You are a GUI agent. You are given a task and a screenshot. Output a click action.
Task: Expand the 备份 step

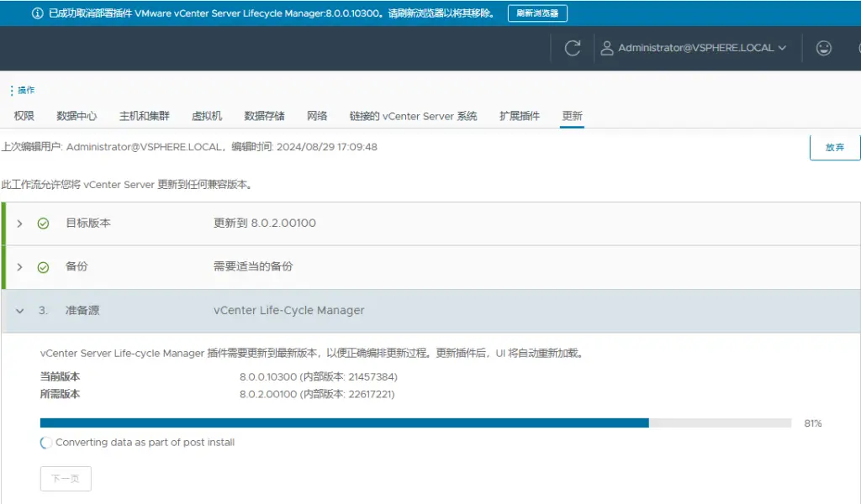tap(19, 267)
